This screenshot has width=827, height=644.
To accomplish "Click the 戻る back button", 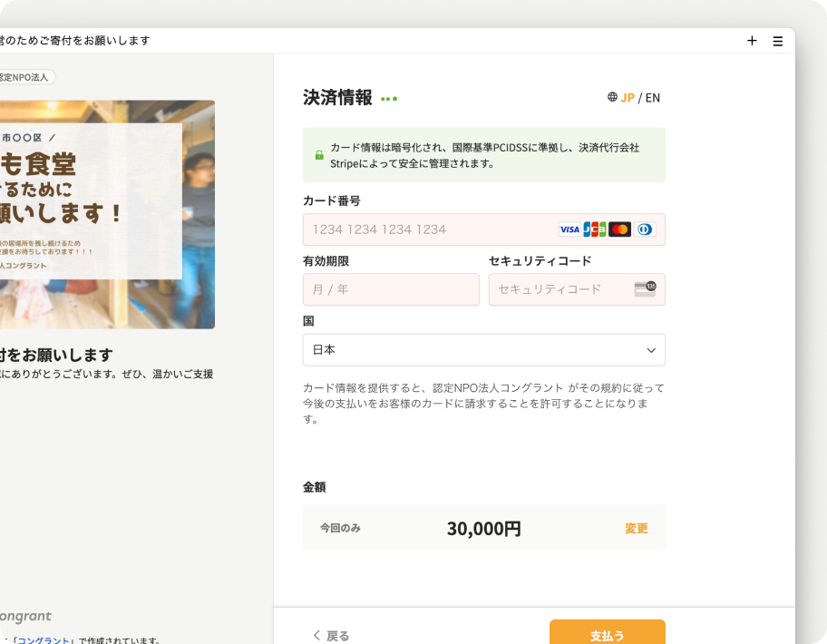I will 331,636.
